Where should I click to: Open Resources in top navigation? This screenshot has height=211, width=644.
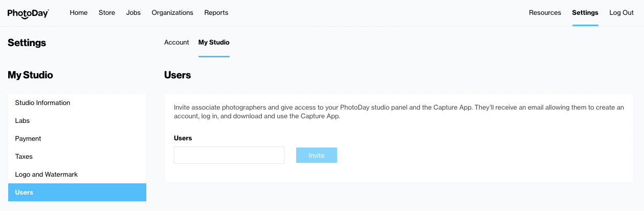tap(545, 13)
